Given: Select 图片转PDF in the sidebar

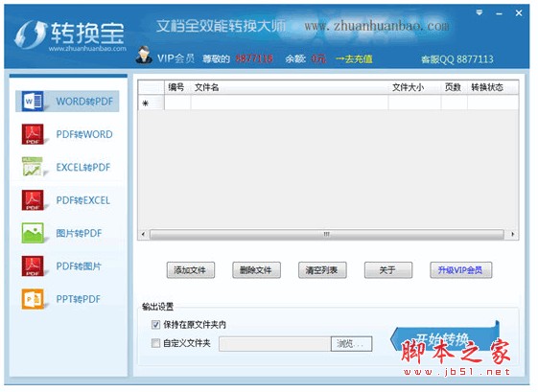Looking at the screenshot, I should click(x=79, y=233).
